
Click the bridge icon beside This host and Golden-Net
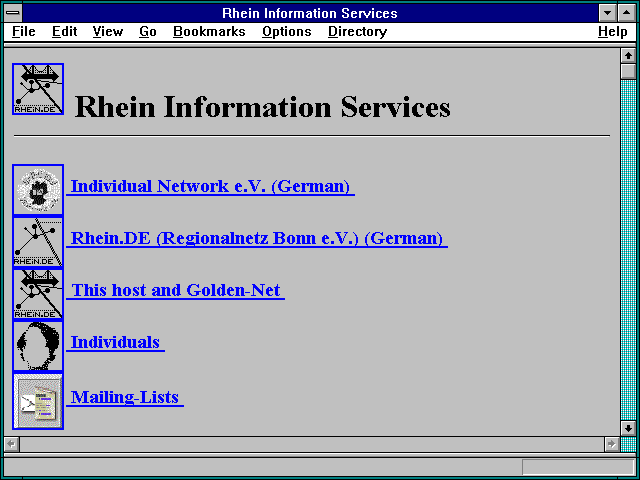(38, 294)
